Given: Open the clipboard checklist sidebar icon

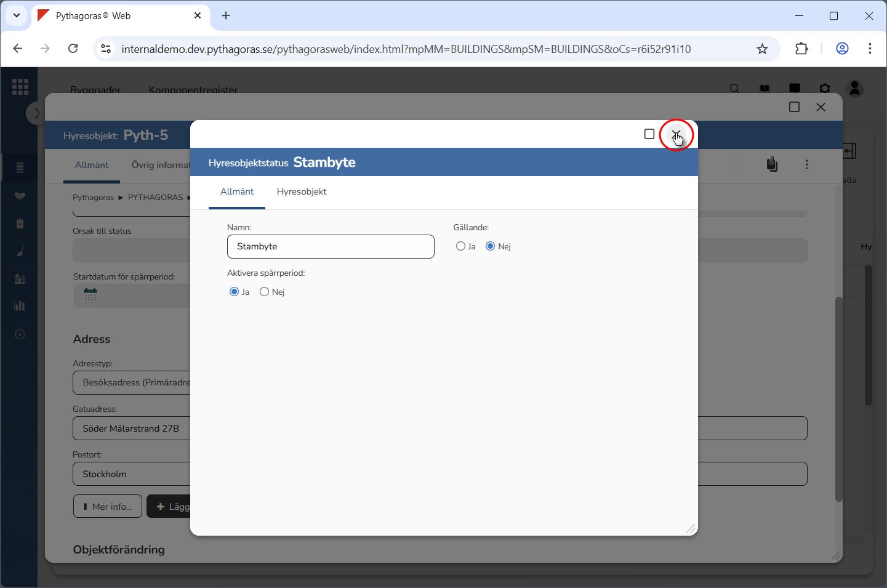Looking at the screenshot, I should pos(20,224).
